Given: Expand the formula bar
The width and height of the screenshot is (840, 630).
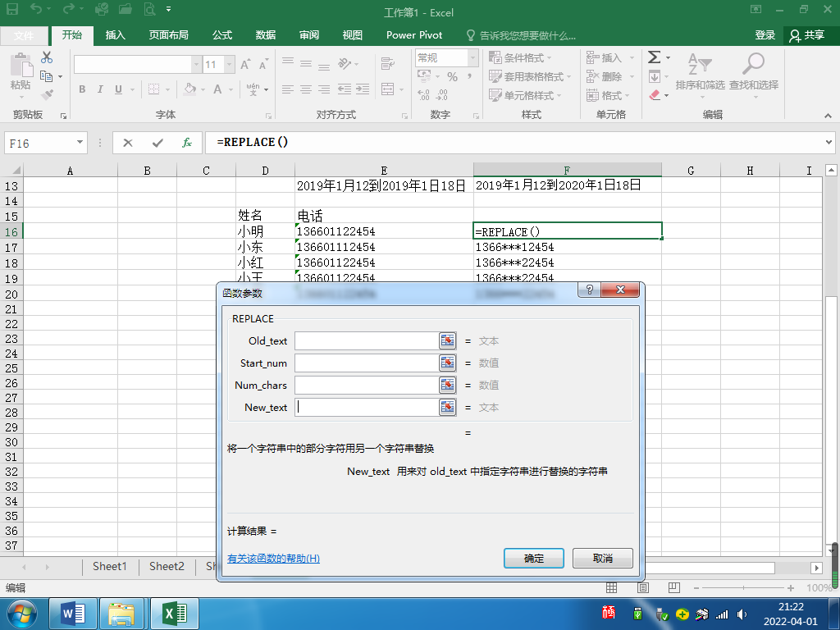Looking at the screenshot, I should point(829,143).
